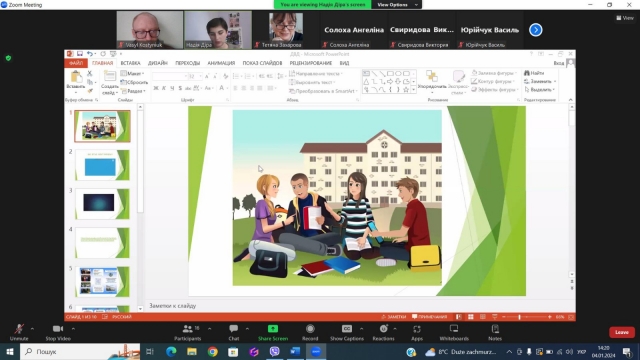640x360 pixels.
Task: Select slide 2 thumbnail
Action: click(102, 165)
